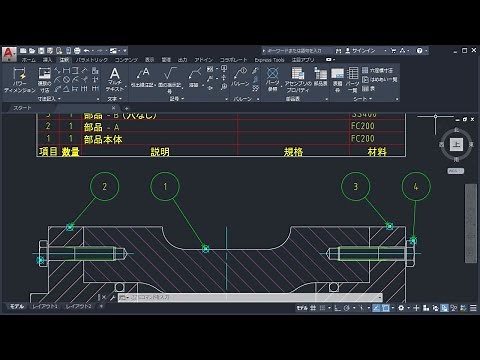480x360 pixels.
Task: Expand the quick access toolbar customize arrow
Action: click(x=125, y=51)
